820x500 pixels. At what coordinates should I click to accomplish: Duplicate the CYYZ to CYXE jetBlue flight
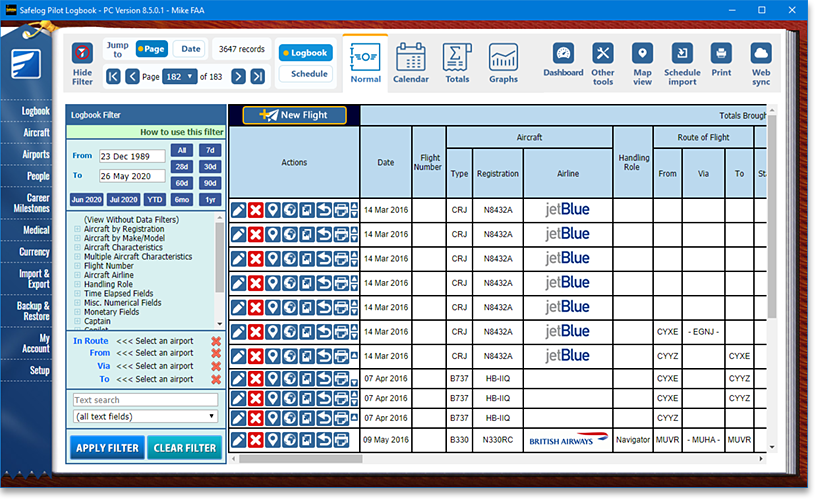pos(306,356)
